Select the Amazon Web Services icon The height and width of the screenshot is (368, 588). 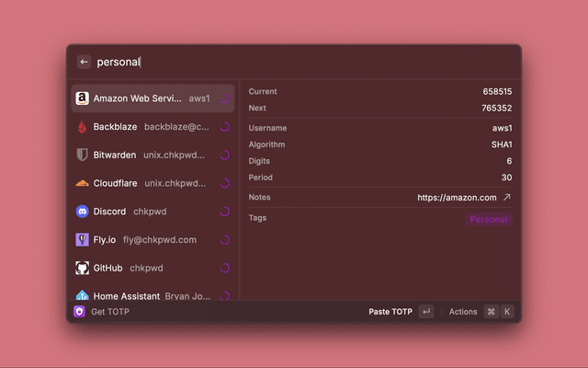(82, 98)
